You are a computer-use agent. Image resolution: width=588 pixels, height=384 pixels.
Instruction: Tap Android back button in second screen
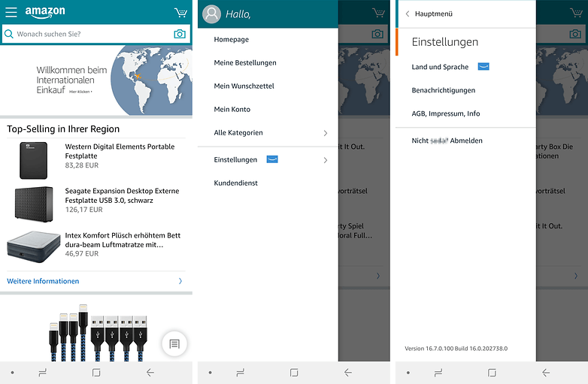click(x=348, y=373)
